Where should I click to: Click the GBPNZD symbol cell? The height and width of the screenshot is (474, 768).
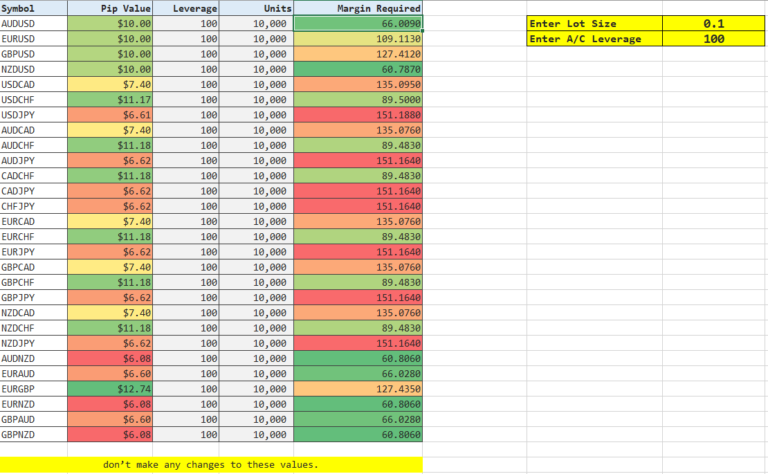point(33,435)
